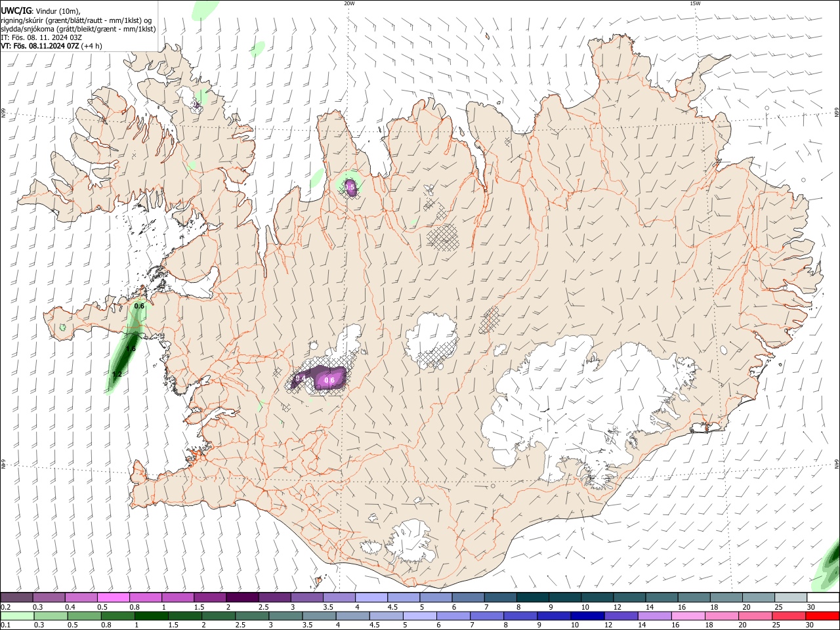Click the slydda/snjókoma legend description line
This screenshot has height=630, width=840.
[79, 29]
